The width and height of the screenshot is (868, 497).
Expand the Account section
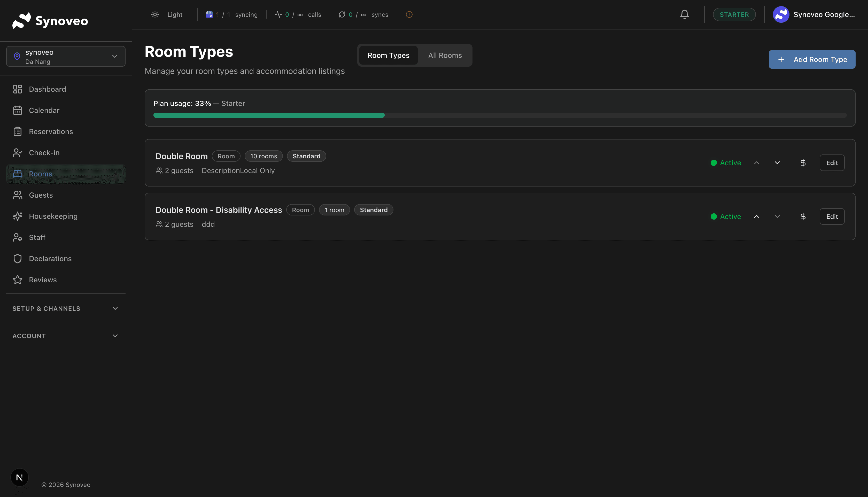coord(66,336)
